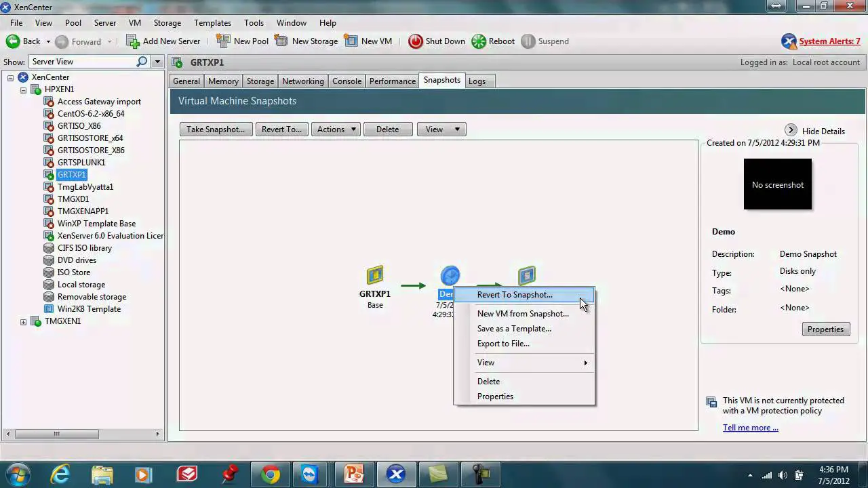Open the Templates menu
This screenshot has height=488, width=868.
point(212,22)
